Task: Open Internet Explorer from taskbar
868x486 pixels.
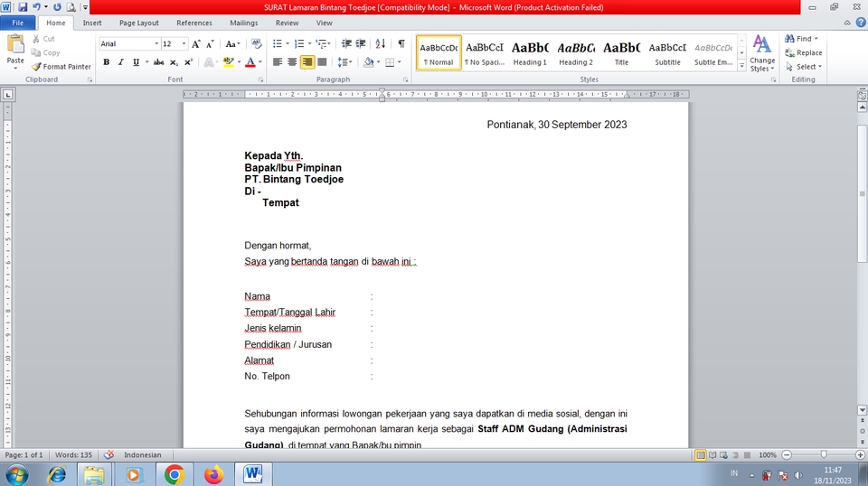Action: click(56, 474)
